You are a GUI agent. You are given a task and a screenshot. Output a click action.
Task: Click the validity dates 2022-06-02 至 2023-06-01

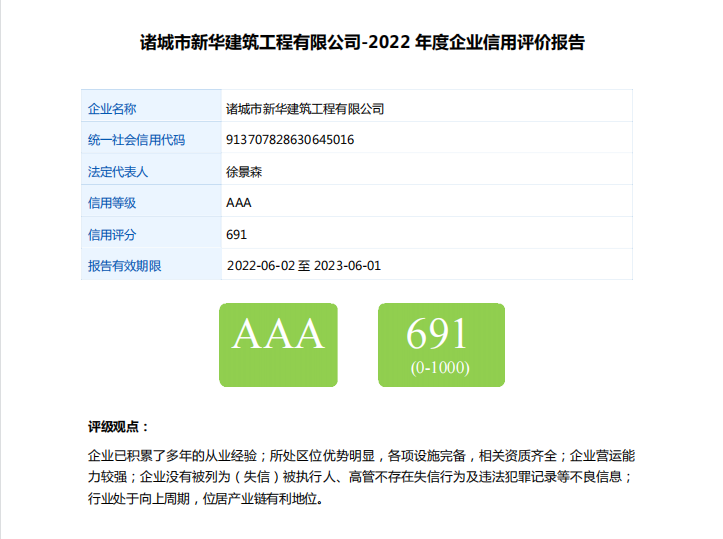tap(304, 266)
